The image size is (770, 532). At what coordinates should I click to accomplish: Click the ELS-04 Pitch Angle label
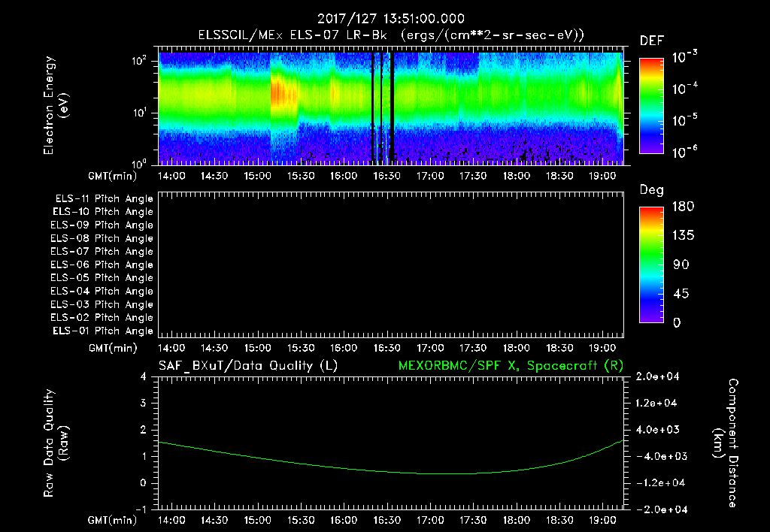(102, 291)
